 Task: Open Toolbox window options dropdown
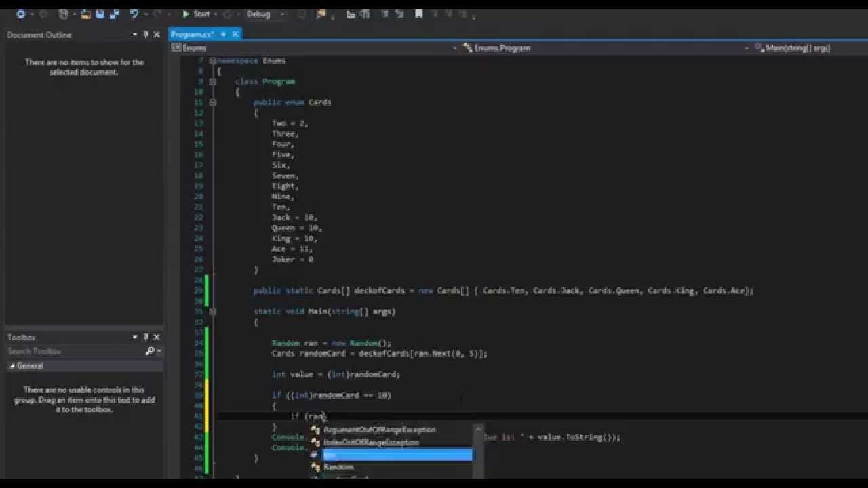click(135, 337)
